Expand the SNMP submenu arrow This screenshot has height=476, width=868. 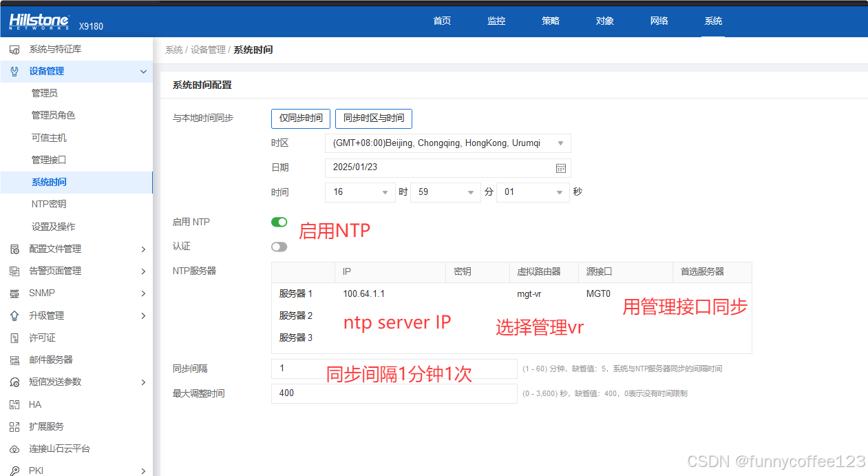point(143,293)
